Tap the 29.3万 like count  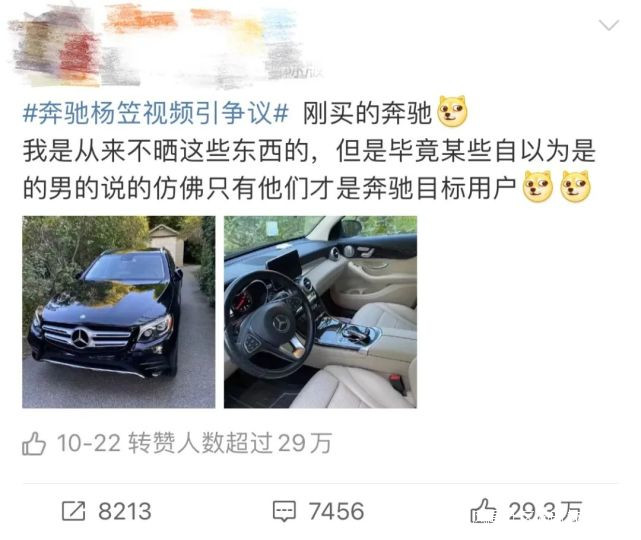coord(545,511)
